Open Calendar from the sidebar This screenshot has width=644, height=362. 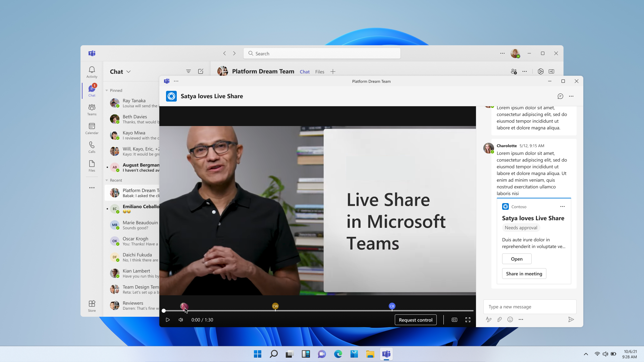point(92,128)
